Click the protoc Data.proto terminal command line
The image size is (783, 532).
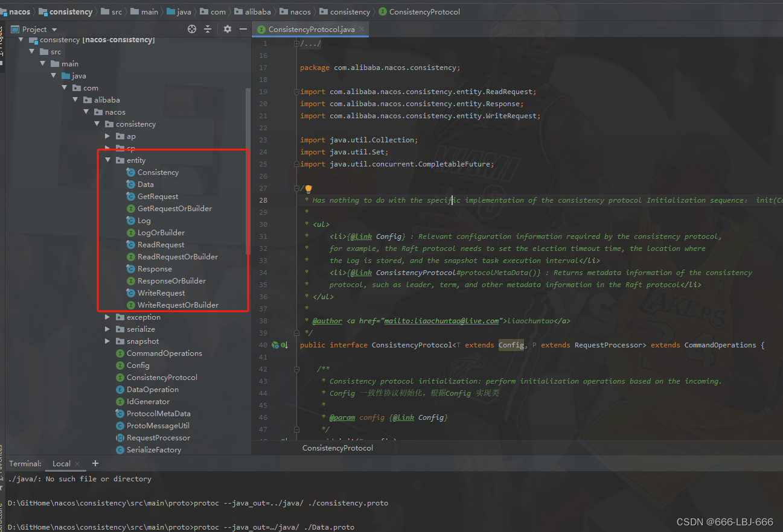(181, 527)
